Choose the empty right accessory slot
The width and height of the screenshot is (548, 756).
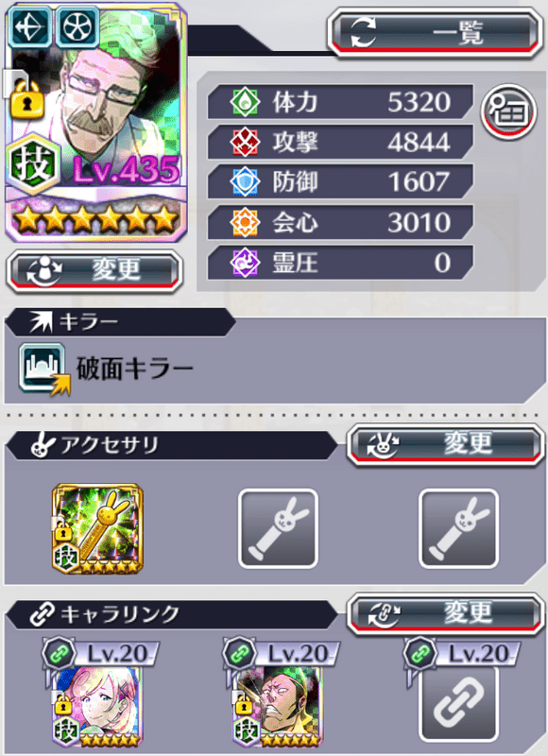458,529
